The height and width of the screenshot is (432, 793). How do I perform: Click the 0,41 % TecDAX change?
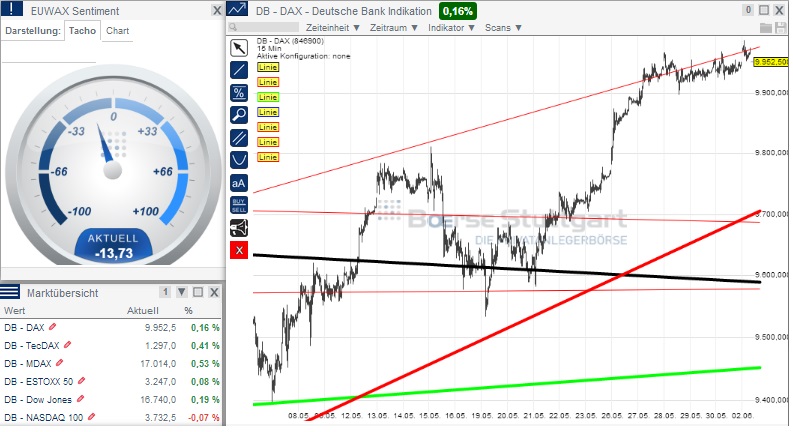pyautogui.click(x=205, y=345)
